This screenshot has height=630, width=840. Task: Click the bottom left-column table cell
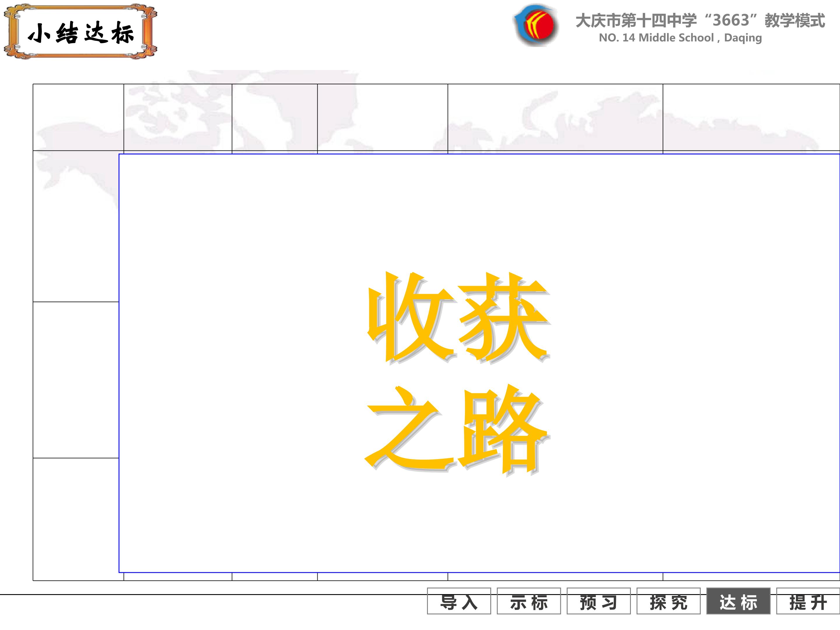(x=76, y=519)
